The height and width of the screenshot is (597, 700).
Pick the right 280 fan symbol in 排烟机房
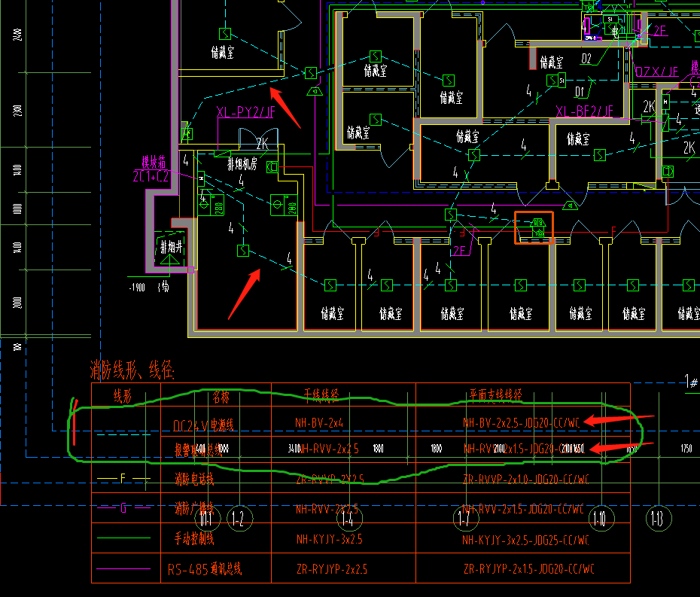(x=284, y=205)
